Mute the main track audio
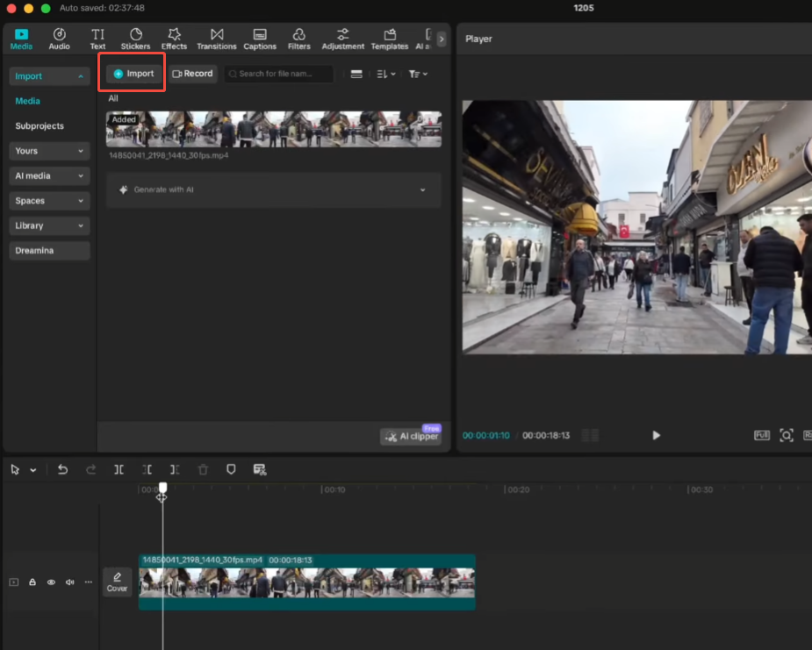 70,582
